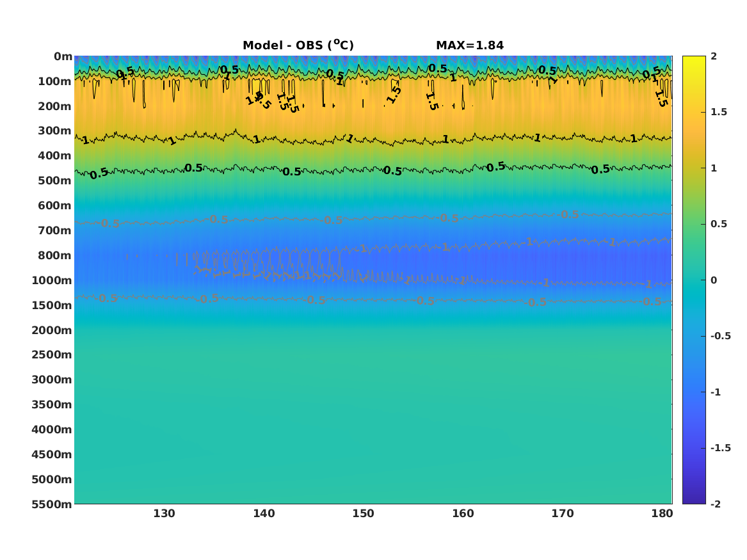Click the '3500m' depth tick label

[x=52, y=404]
